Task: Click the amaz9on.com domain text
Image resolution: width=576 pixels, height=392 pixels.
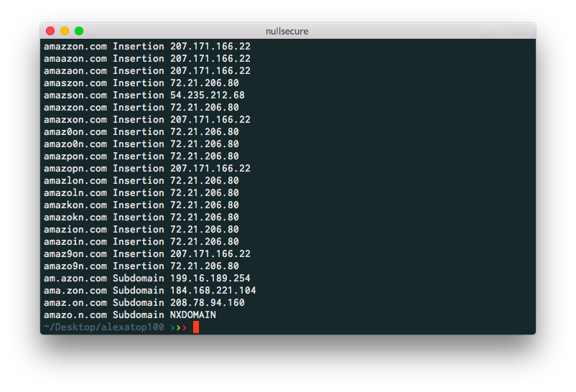Action: (x=75, y=253)
